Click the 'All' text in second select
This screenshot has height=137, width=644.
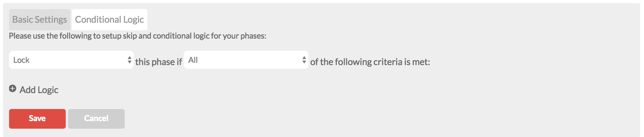coord(193,60)
